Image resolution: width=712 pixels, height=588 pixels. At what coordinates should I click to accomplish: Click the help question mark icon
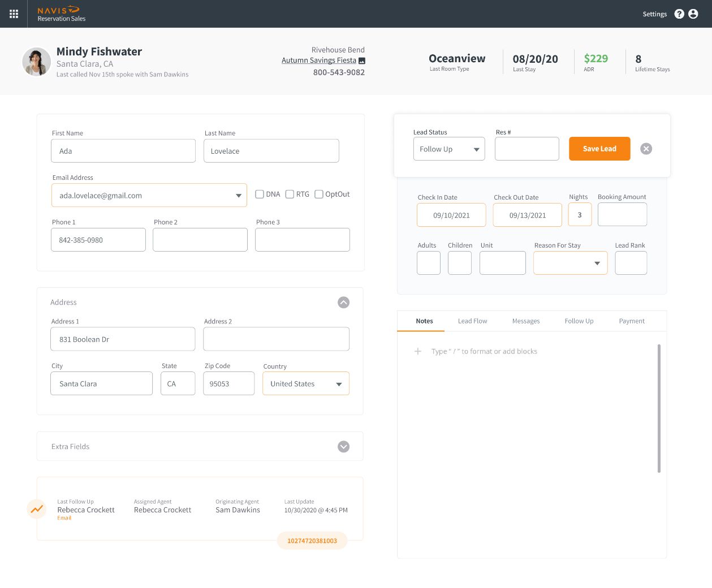coord(679,14)
